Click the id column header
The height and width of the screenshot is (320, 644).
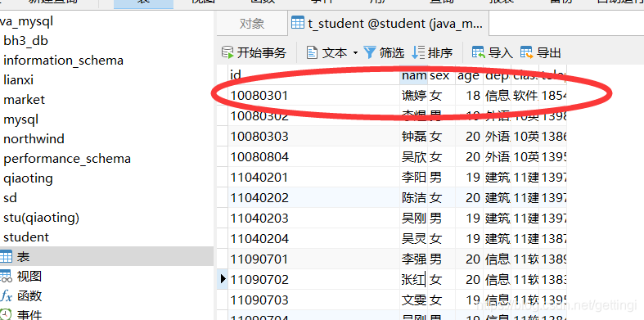[x=313, y=74]
